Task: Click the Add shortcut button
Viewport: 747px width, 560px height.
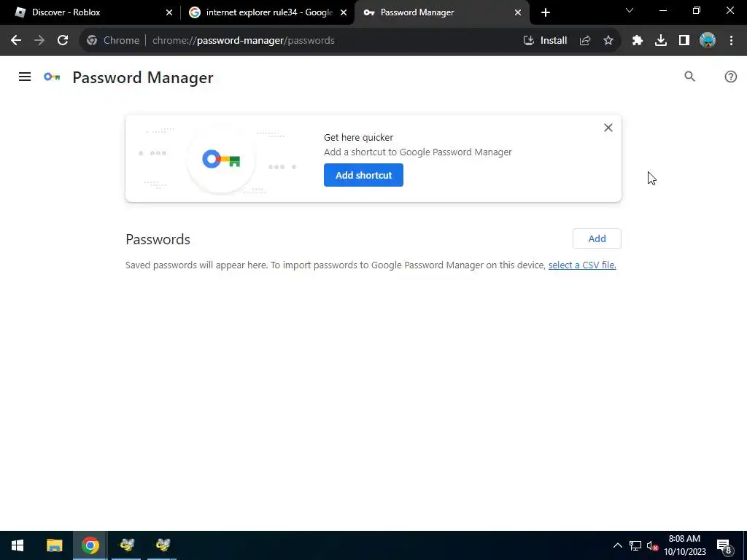Action: tap(363, 175)
